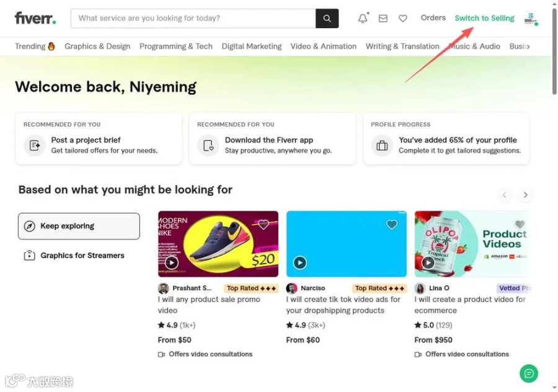
Task: Open the Digital Marketing category
Action: [x=252, y=47]
